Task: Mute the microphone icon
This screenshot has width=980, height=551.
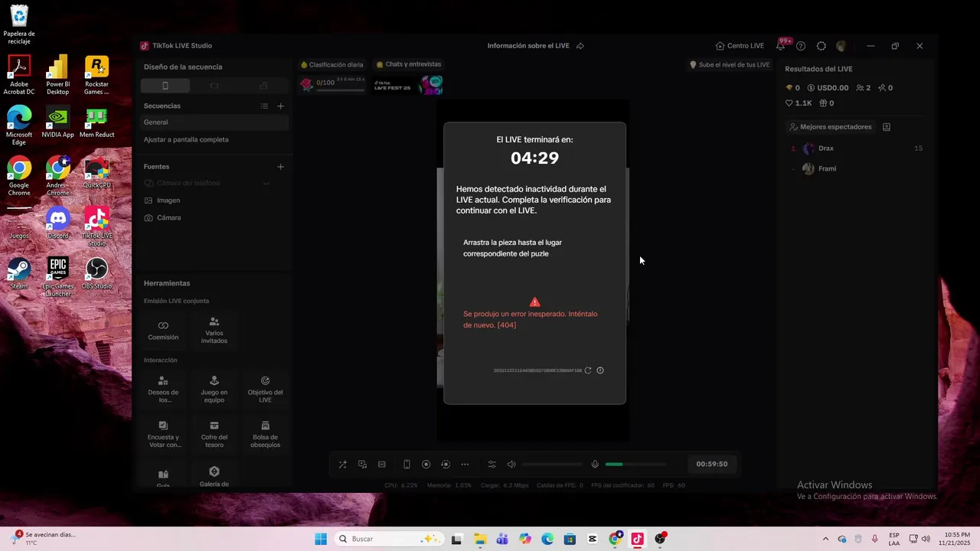Action: coord(595,465)
